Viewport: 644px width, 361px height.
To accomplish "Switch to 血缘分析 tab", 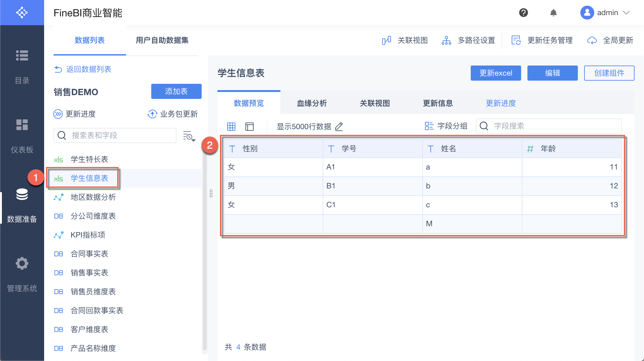I will pyautogui.click(x=312, y=103).
